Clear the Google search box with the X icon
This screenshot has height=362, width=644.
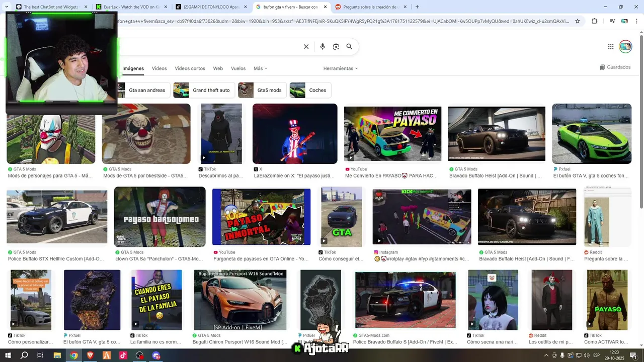306,47
